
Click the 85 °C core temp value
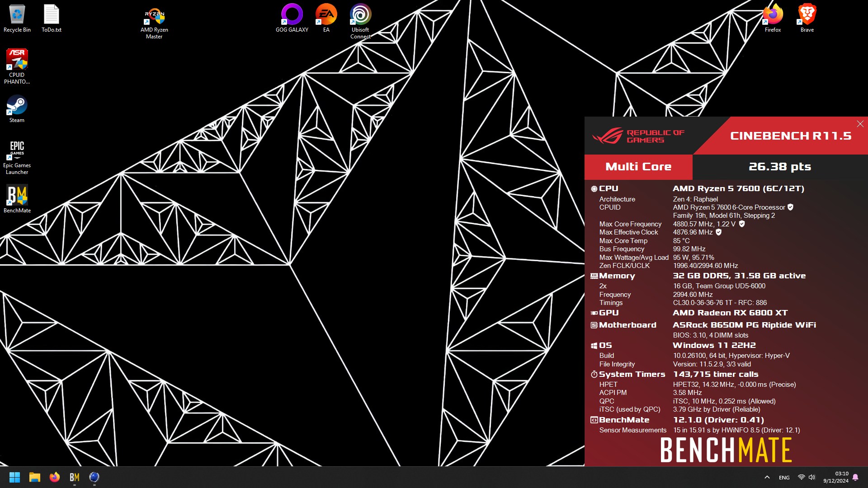[x=681, y=241]
